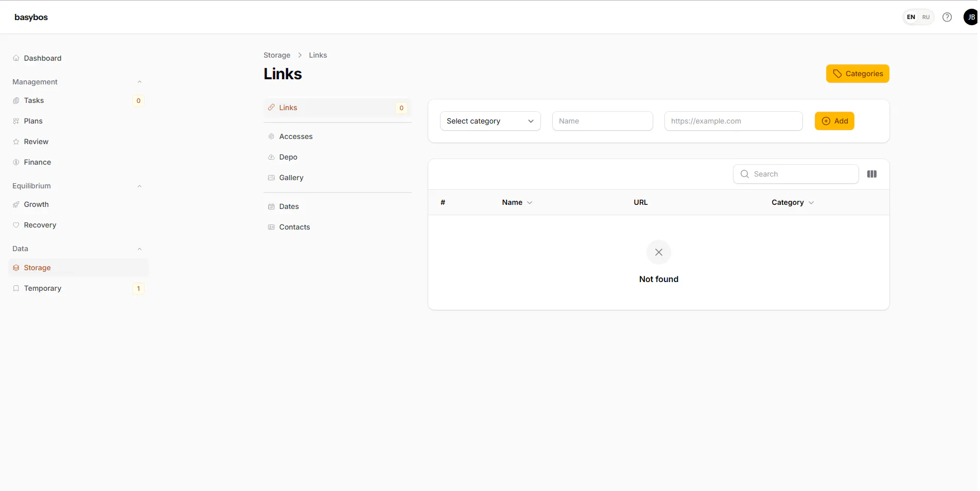
Task: Select the Links tab
Action: click(x=338, y=108)
